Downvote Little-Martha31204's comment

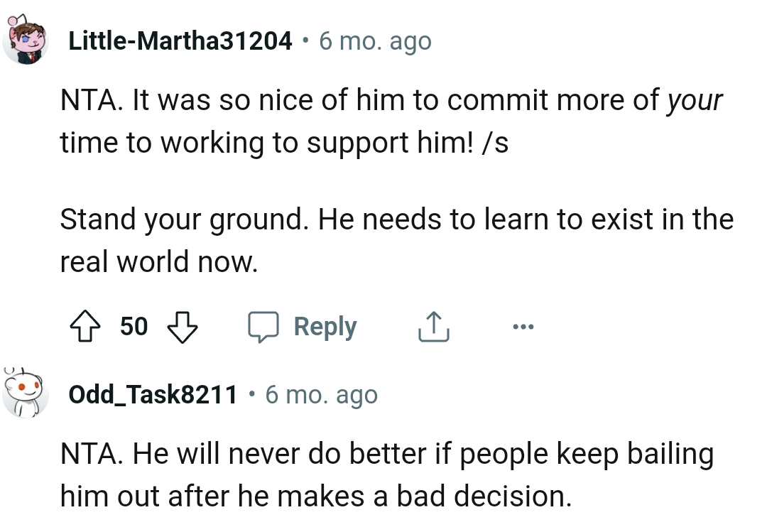[x=183, y=326]
